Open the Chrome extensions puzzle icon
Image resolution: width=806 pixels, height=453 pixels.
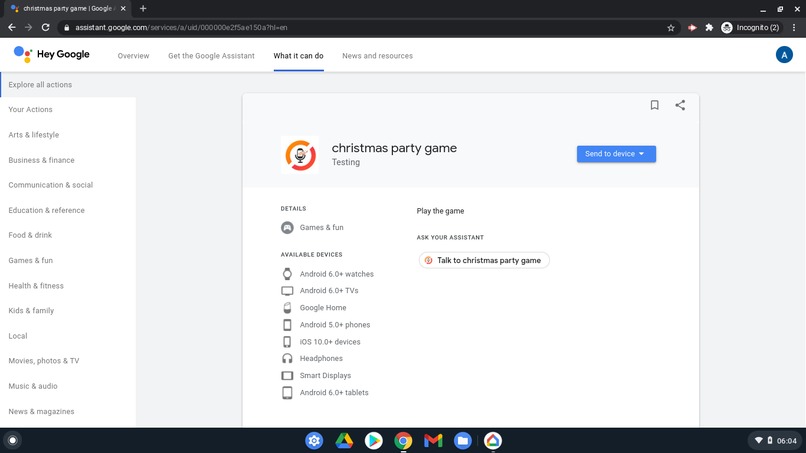coord(709,28)
